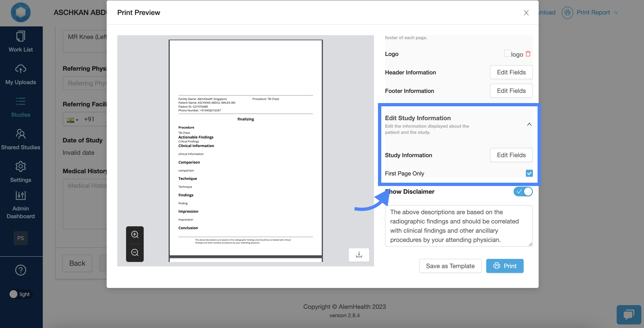644x328 pixels.
Task: Delete the uploaded logo
Action: pos(528,54)
